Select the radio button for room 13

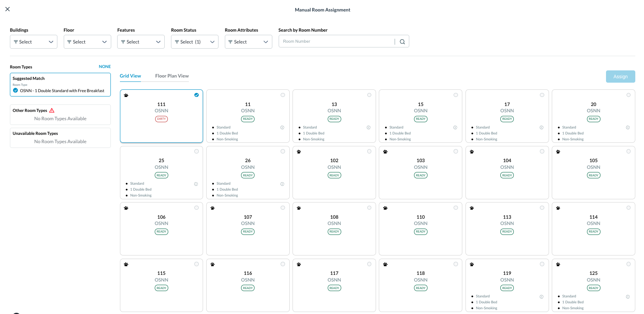pos(369,95)
